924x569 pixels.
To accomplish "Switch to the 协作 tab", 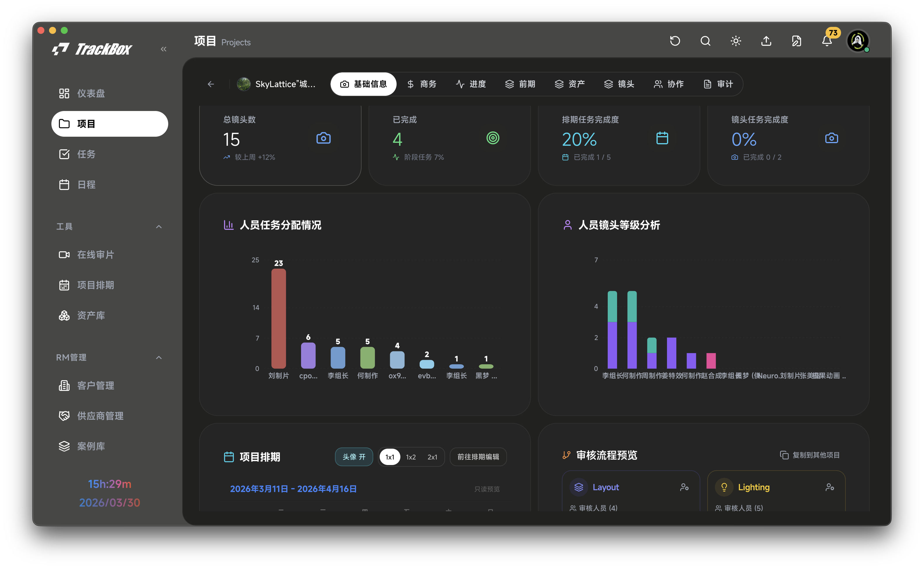I will [668, 84].
